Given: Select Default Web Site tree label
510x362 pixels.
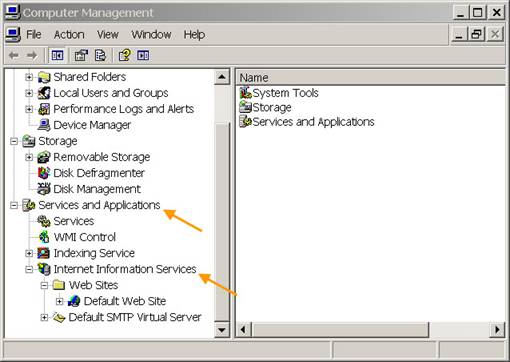Looking at the screenshot, I should click(125, 301).
